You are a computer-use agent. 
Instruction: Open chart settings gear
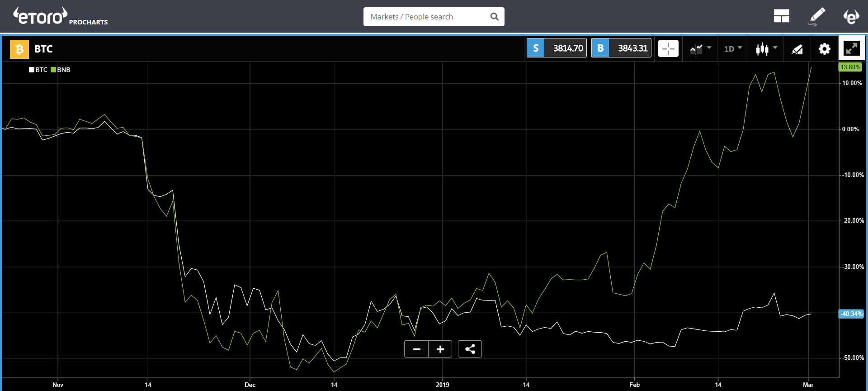(825, 49)
